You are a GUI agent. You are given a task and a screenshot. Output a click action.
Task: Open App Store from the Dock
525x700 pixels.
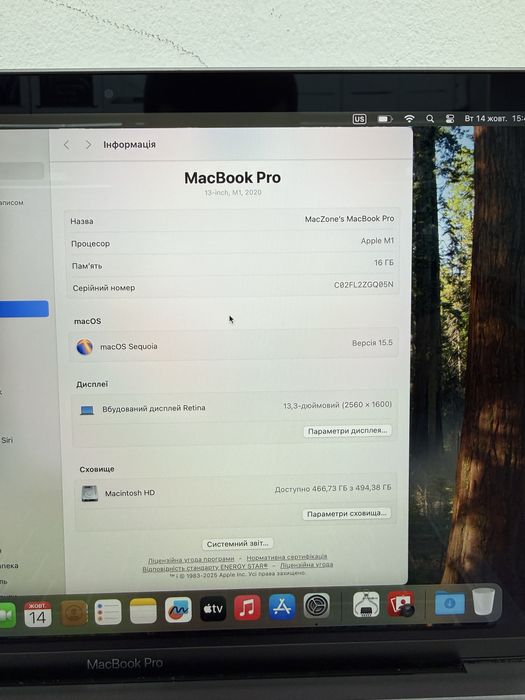(282, 607)
